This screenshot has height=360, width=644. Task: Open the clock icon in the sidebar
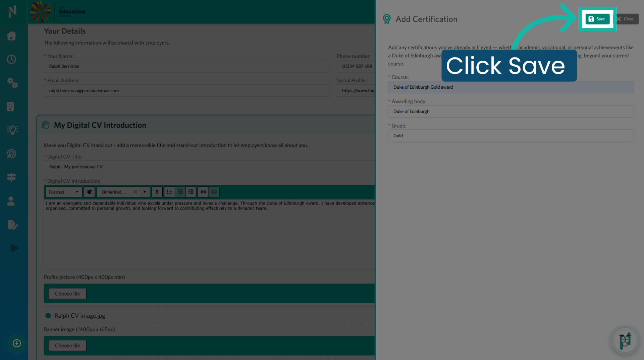click(x=11, y=59)
